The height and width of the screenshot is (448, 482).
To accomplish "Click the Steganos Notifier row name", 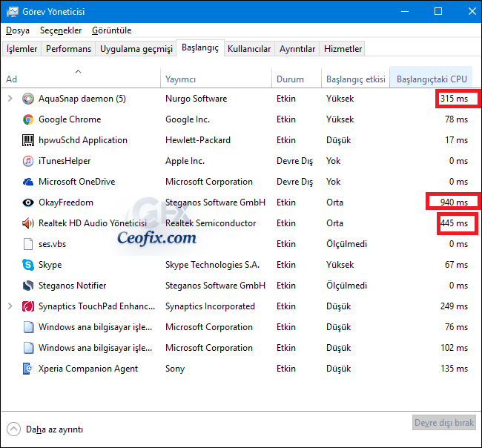I will pyautogui.click(x=72, y=286).
